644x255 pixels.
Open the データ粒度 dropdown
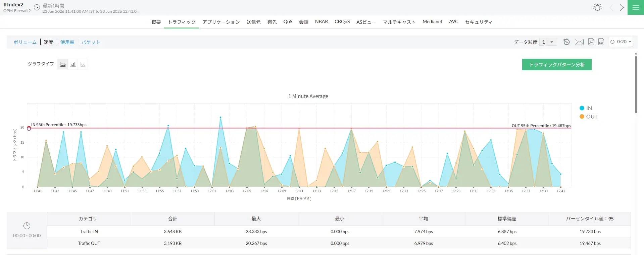[548, 42]
